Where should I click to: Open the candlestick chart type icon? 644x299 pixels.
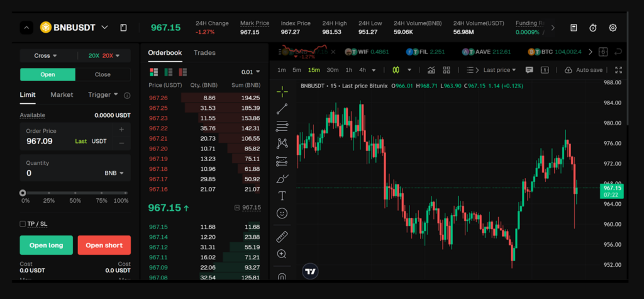click(x=396, y=70)
